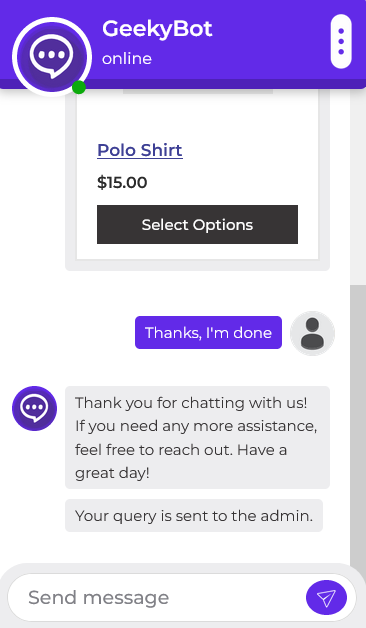Click the chat scrollbar thumb

[358, 423]
